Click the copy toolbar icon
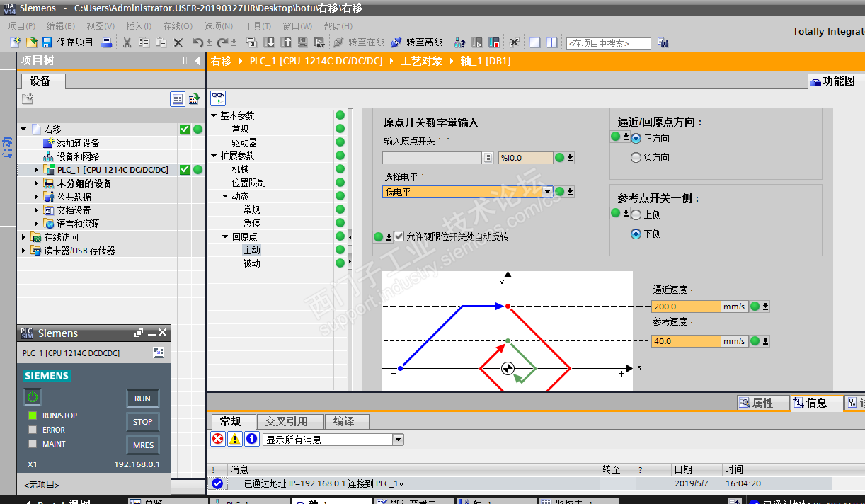Screen dimensions: 865x504 coord(144,42)
